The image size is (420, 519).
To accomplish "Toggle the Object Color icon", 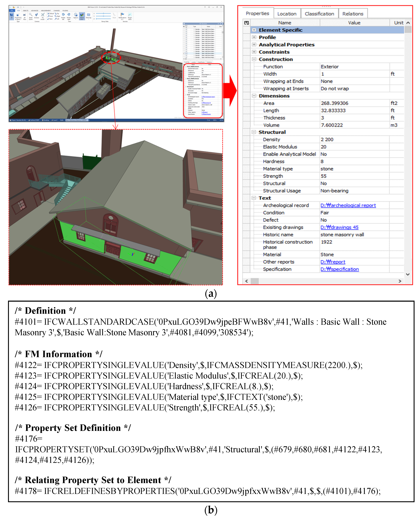I will click(82, 15).
